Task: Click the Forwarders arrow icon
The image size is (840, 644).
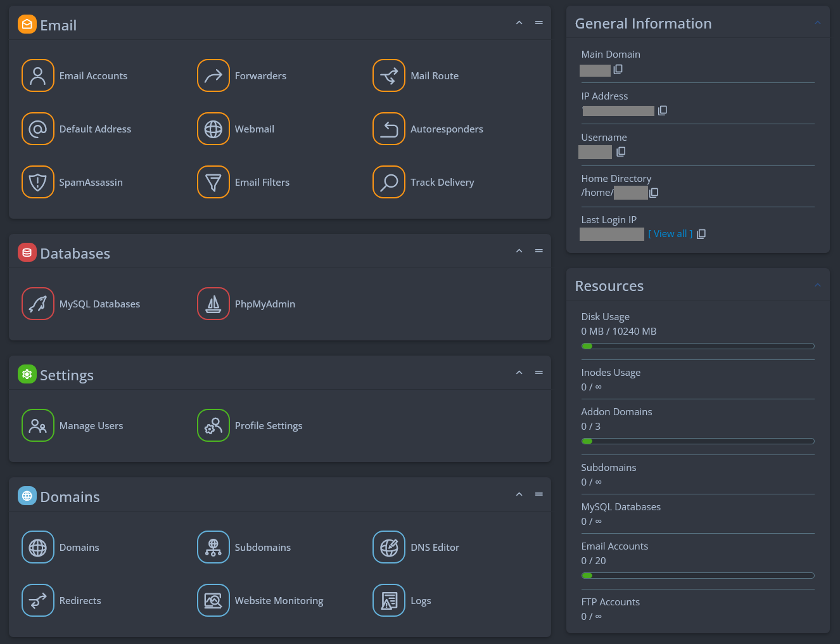Action: [213, 75]
